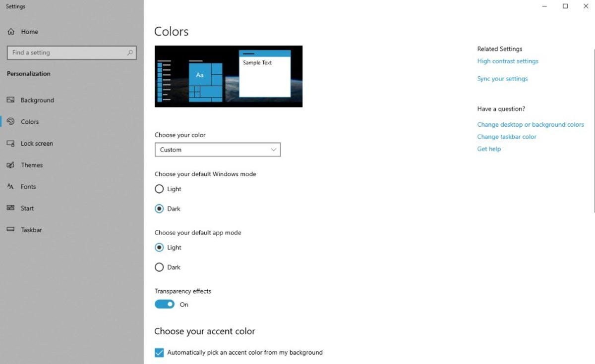Image resolution: width=595 pixels, height=364 pixels.
Task: Click the color preview thumbnail image
Action: (228, 76)
